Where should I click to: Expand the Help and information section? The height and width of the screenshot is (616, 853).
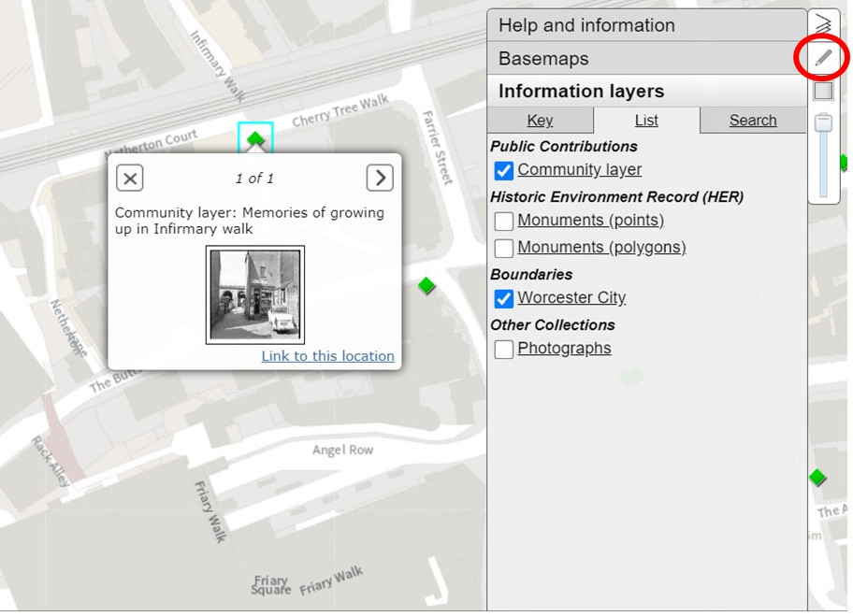tap(645, 25)
